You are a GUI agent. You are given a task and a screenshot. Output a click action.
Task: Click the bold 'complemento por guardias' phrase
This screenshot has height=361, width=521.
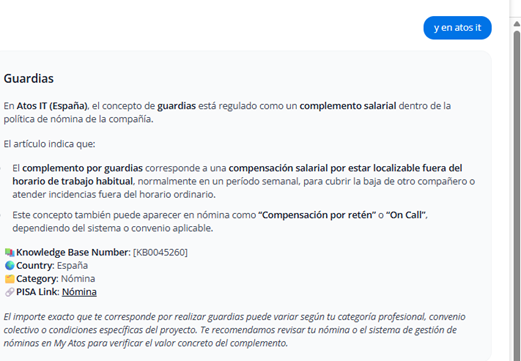point(82,168)
